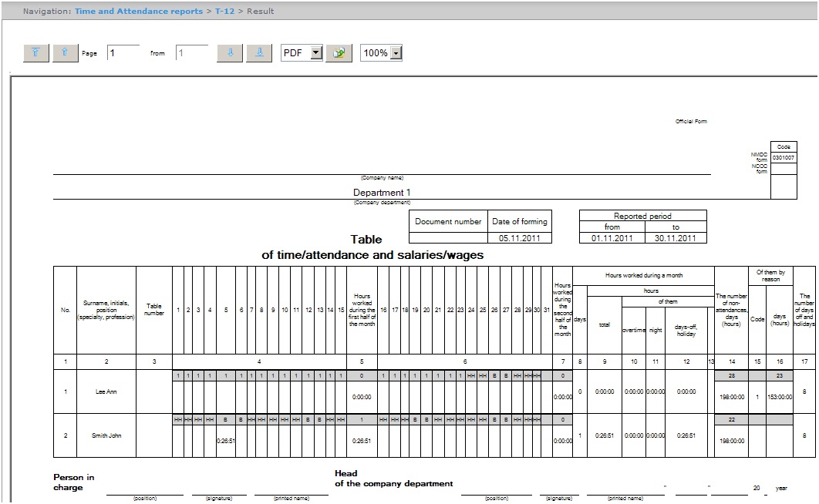
Task: Click the reported period start date 01.11.2011
Action: (612, 238)
